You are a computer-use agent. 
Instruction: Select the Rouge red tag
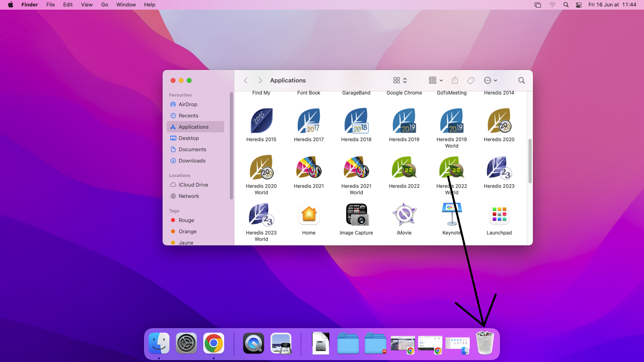pyautogui.click(x=186, y=220)
